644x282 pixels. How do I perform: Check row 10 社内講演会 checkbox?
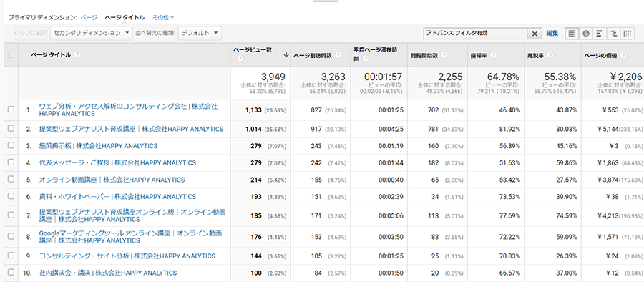pos(11,273)
